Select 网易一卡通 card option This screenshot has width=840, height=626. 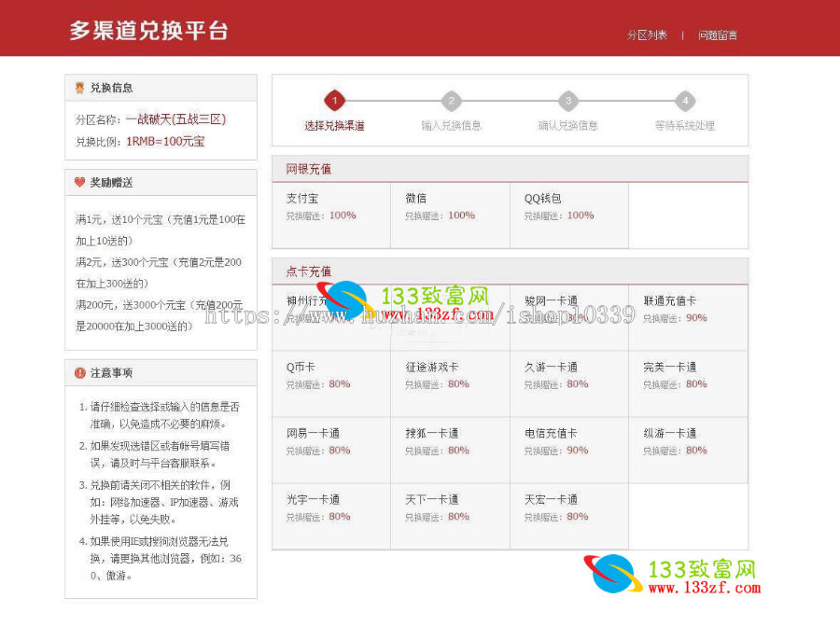[331, 451]
